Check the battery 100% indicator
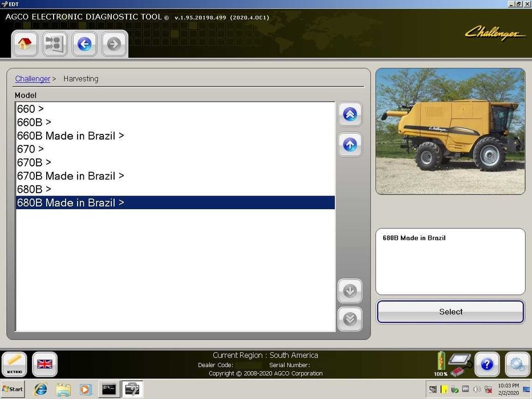This screenshot has height=399, width=532. (441, 364)
